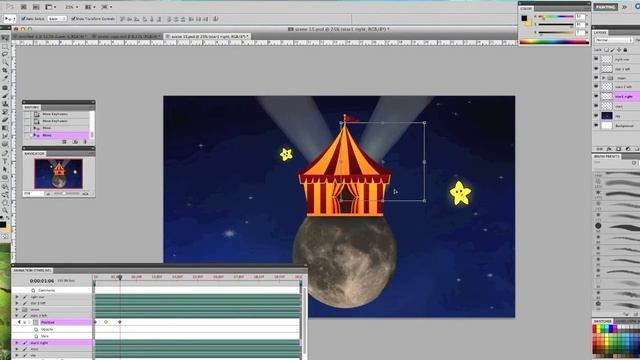
Task: Click the Position stopwatch in the timeline
Action: (x=36, y=322)
